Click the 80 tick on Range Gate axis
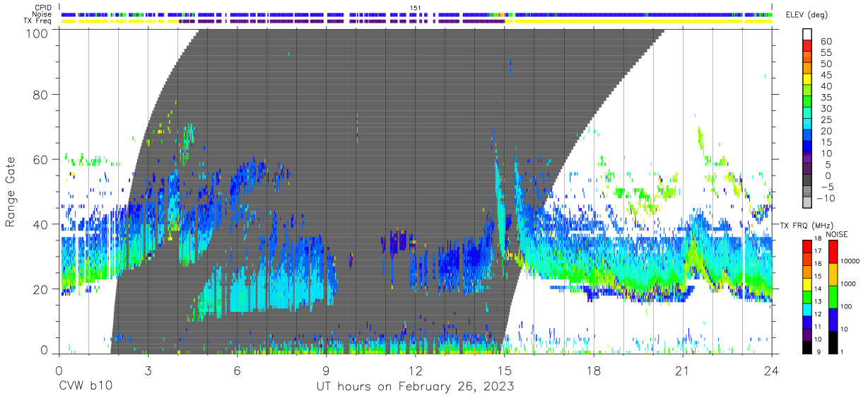This screenshot has width=868, height=401. click(x=41, y=94)
